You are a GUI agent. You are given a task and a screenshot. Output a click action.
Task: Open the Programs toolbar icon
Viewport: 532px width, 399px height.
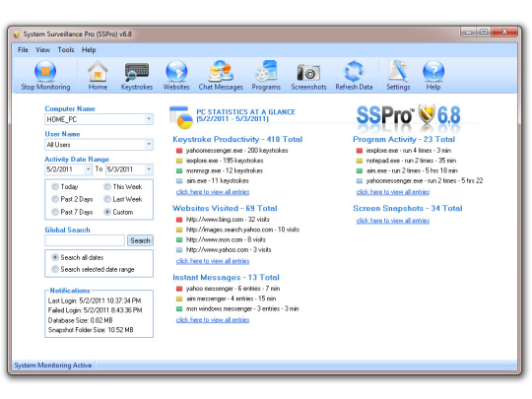[266, 71]
